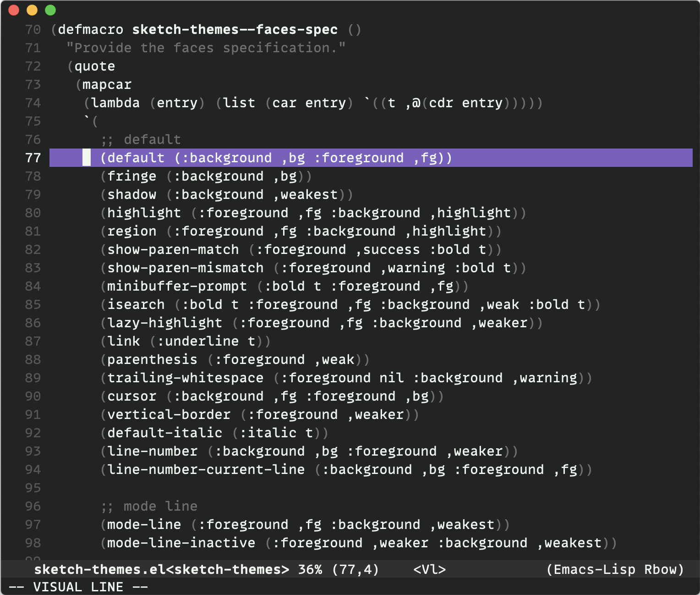Click the show-paren-mismatch face name

coord(186,268)
